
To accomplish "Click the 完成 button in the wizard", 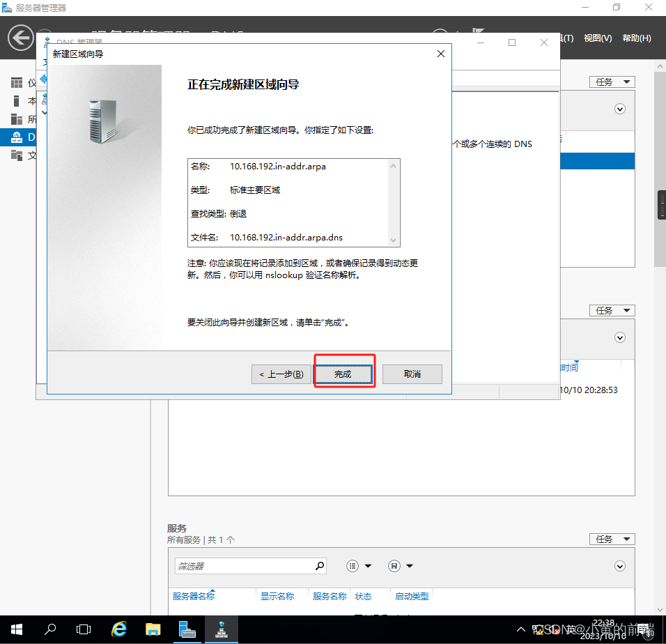I will [343, 374].
